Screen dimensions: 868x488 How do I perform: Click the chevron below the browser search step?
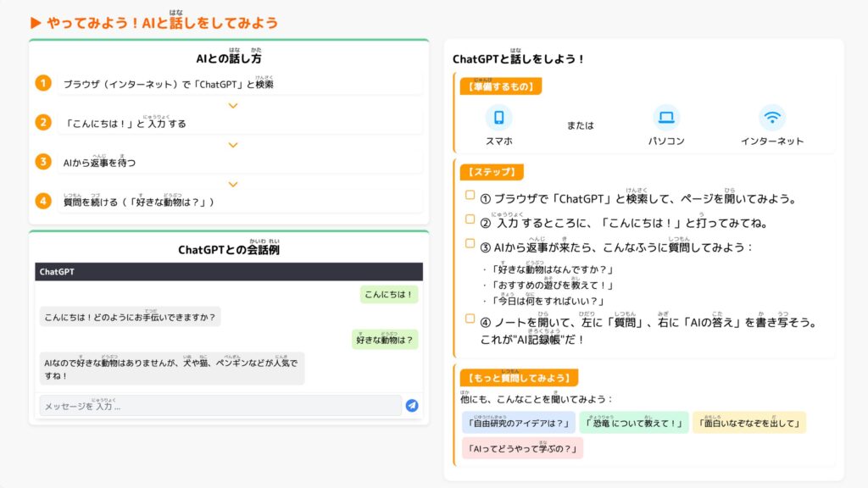[x=233, y=106]
